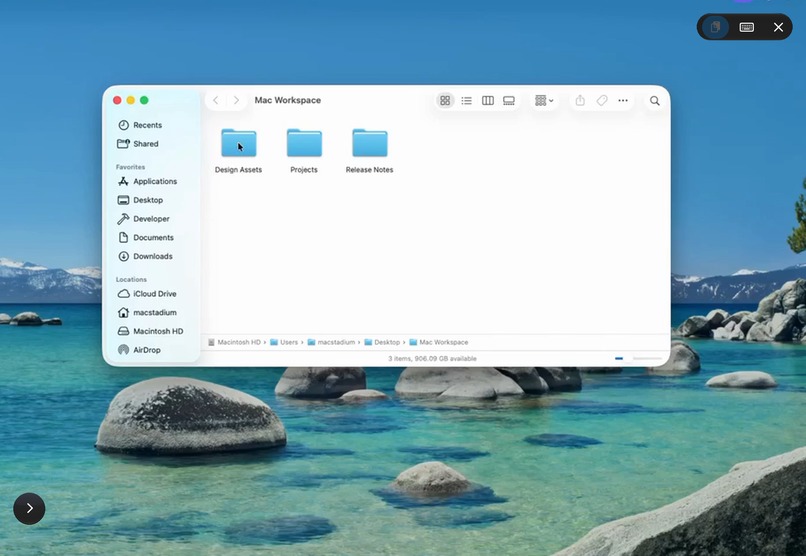
Task: Switch to column view
Action: pyautogui.click(x=488, y=101)
